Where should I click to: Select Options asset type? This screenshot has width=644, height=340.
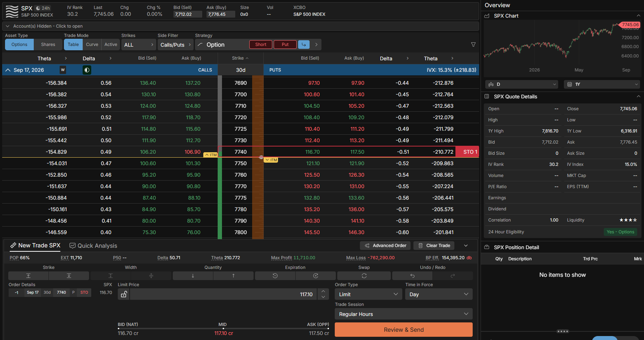click(19, 45)
